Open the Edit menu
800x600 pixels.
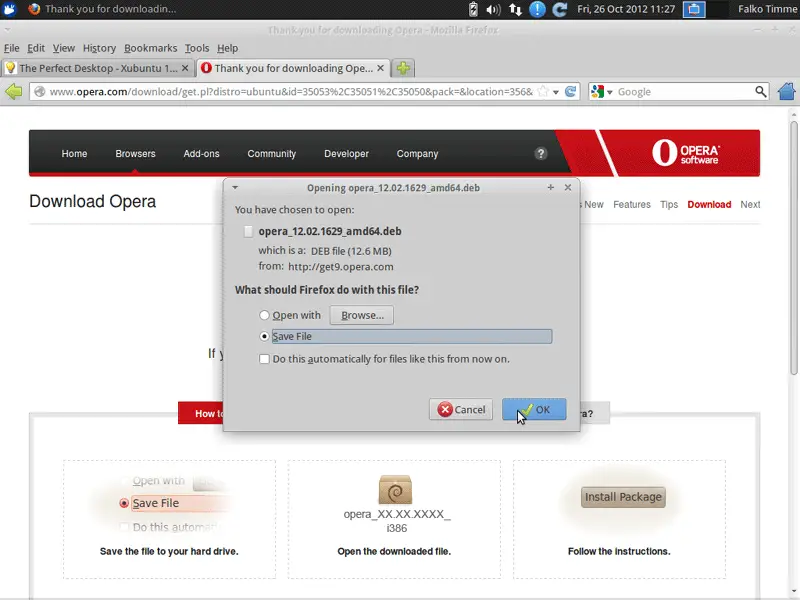(36, 48)
